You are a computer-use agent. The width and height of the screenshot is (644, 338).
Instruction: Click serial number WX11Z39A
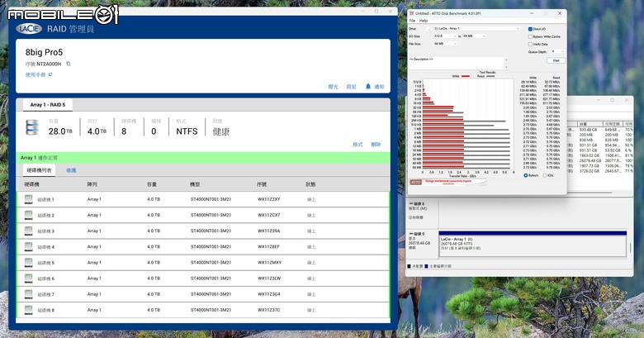coord(269,231)
